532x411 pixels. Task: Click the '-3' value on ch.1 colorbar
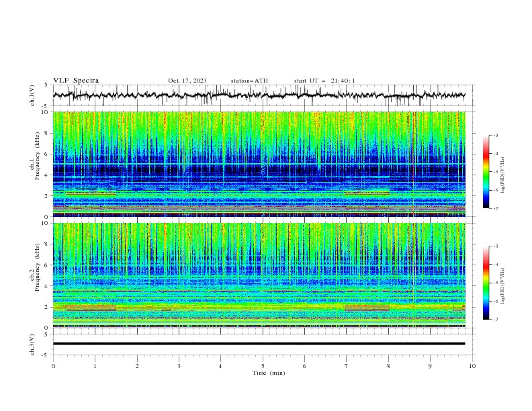tap(495, 135)
